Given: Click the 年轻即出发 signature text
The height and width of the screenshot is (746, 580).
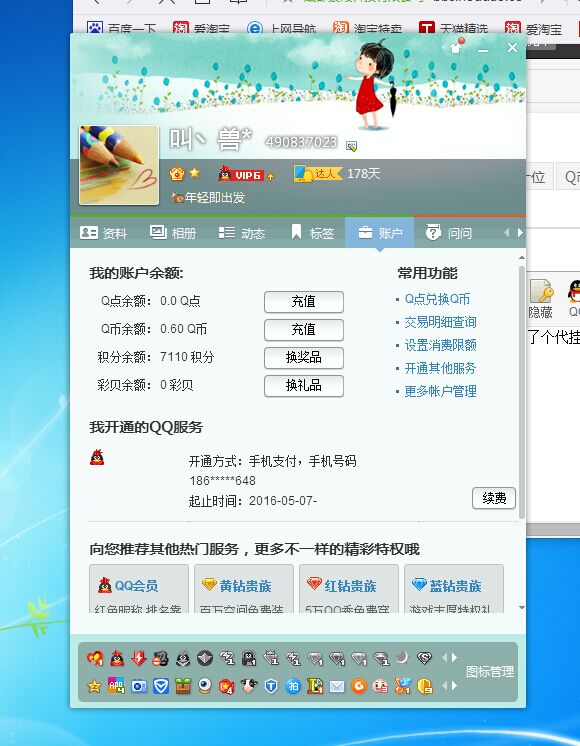Looking at the screenshot, I should pyautogui.click(x=215, y=197).
